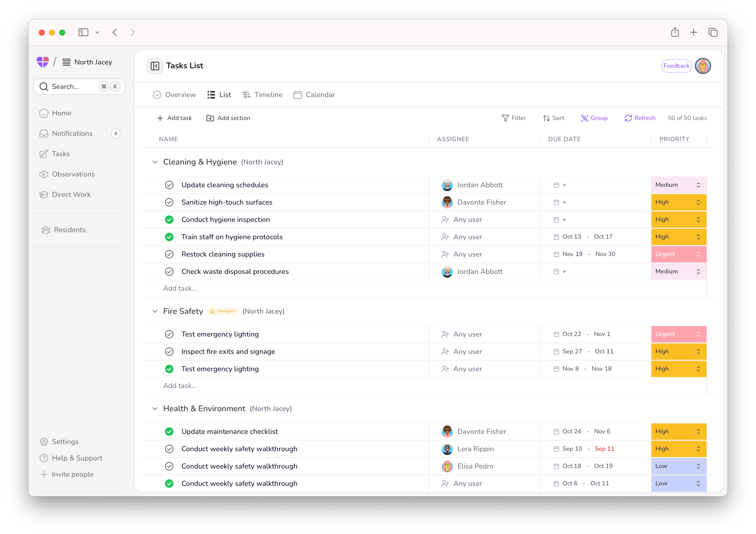Switch to the Calendar tab
756x534 pixels.
click(x=314, y=95)
